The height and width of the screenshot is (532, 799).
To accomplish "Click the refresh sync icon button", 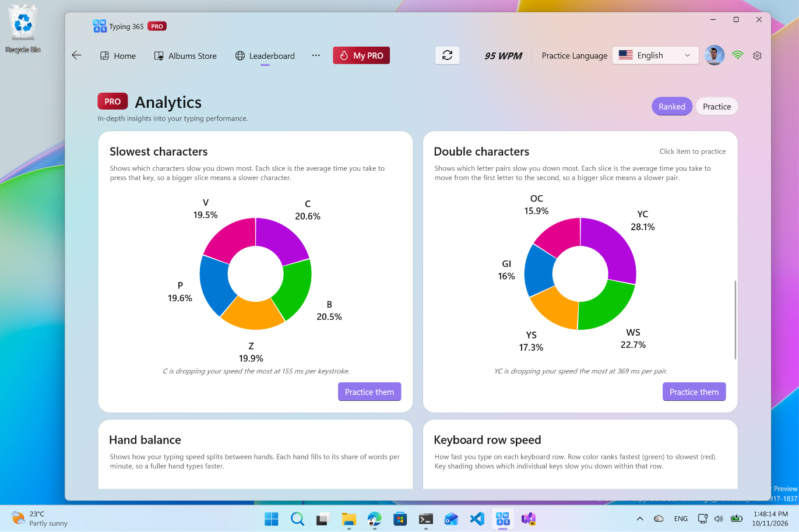I will coord(448,55).
